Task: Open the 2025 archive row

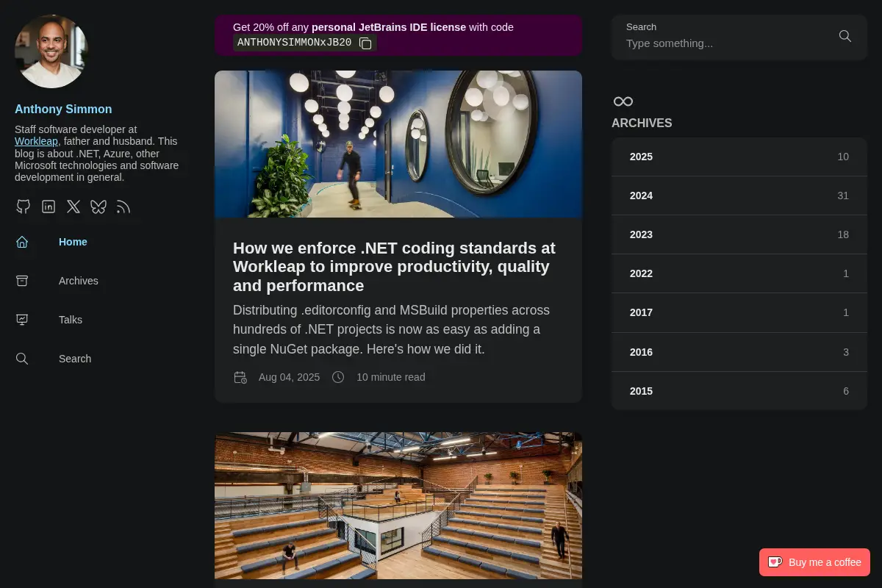Action: click(x=739, y=157)
